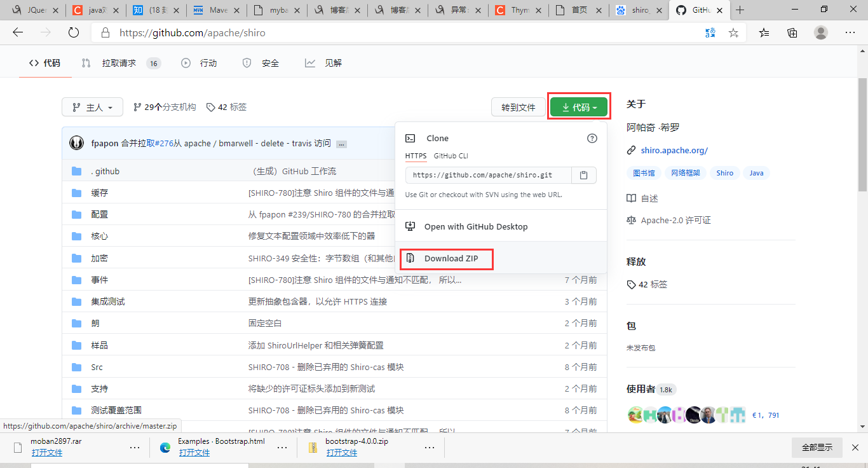Viewport: 868px width, 468px height.
Task: Open the 缓存 folder
Action: [x=99, y=193]
